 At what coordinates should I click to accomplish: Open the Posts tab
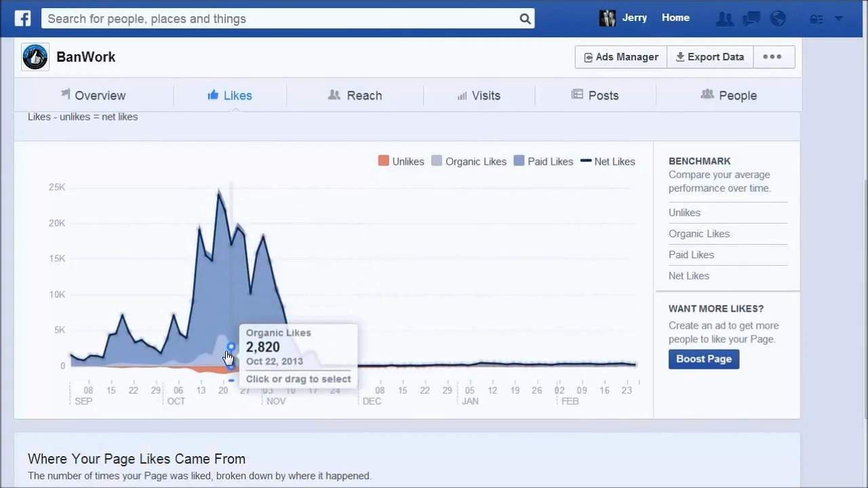tap(595, 96)
